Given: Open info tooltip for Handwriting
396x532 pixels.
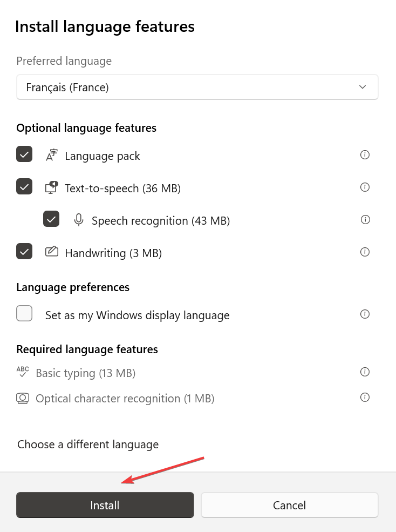Looking at the screenshot, I should tap(365, 252).
